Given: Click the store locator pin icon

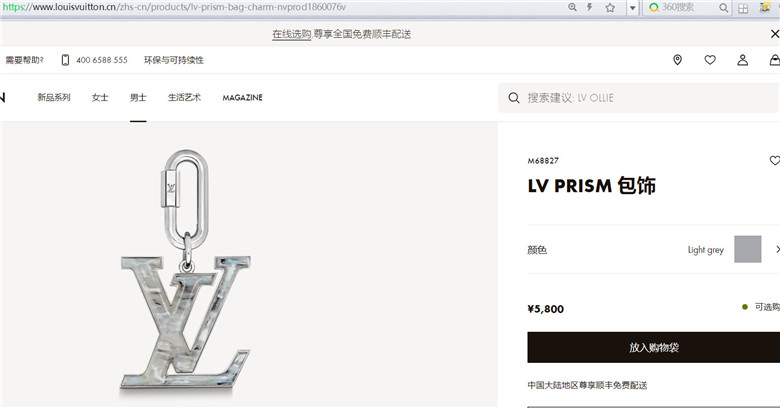Looking at the screenshot, I should click(677, 60).
